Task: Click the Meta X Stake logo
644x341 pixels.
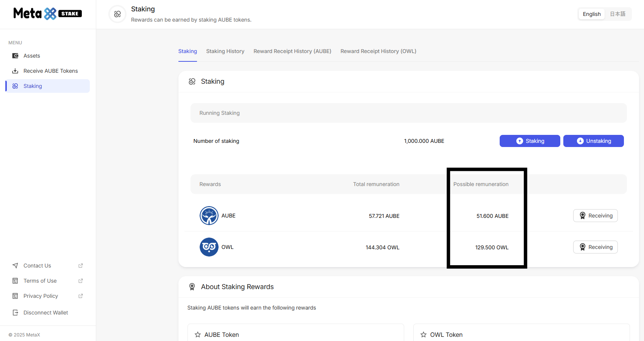Action: tap(47, 14)
